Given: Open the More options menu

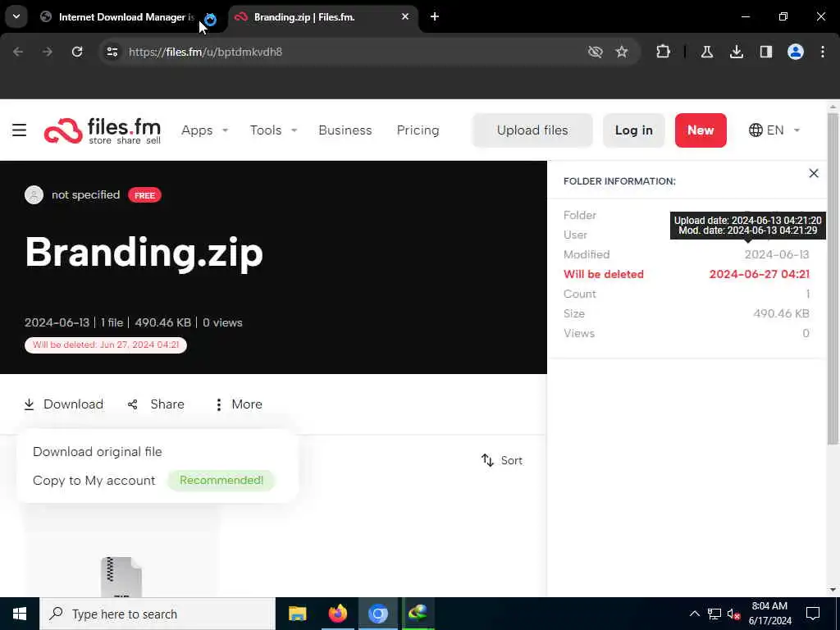Looking at the screenshot, I should (x=239, y=404).
